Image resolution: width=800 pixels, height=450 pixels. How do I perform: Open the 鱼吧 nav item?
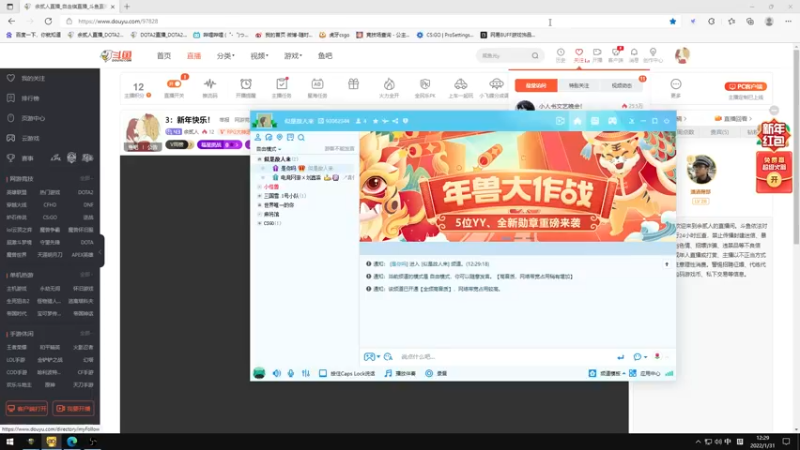coord(325,56)
